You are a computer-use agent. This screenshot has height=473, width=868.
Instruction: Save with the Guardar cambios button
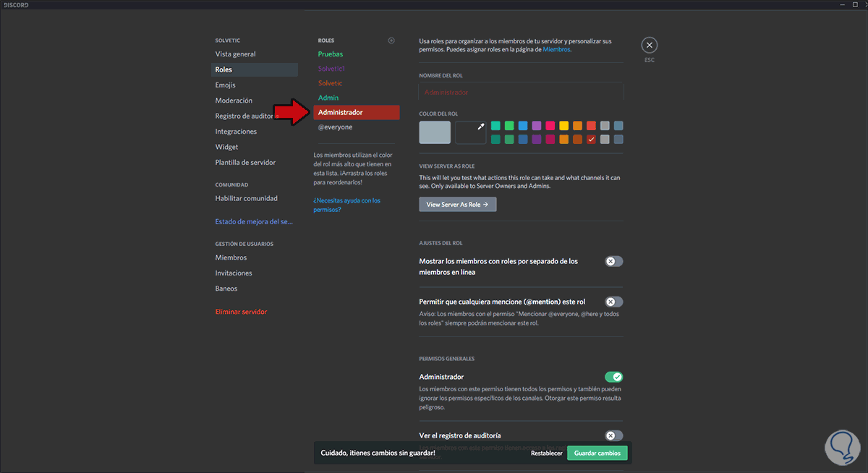point(597,453)
